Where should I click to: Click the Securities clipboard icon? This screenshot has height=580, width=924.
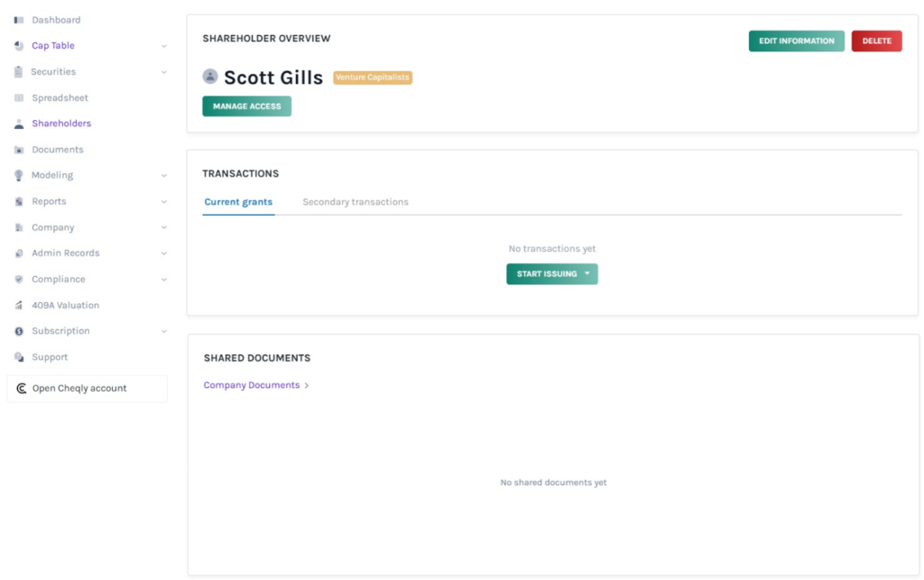[x=19, y=72]
